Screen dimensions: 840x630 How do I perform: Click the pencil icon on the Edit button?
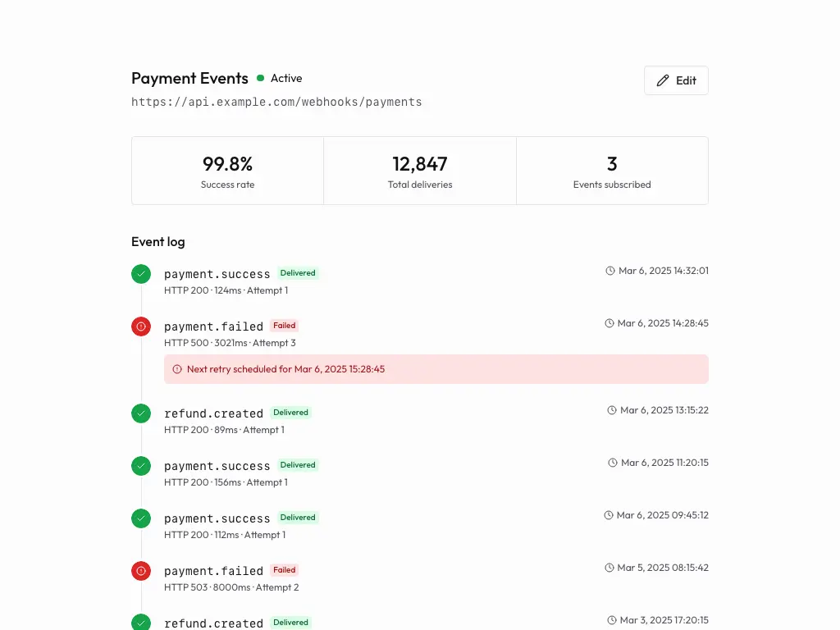663,80
